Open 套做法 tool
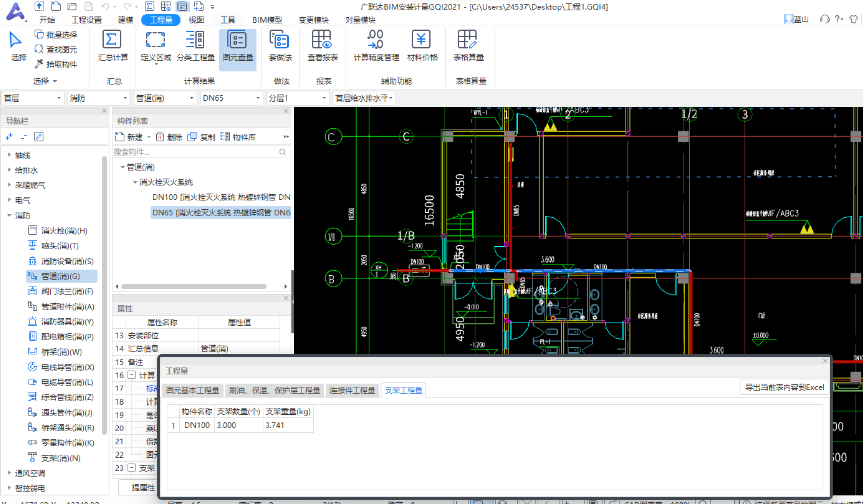Viewport: 863px width, 504px height. [280, 46]
